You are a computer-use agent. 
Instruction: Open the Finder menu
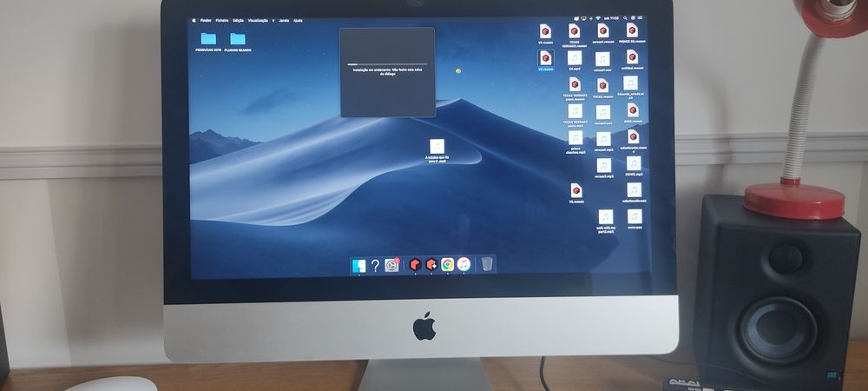(206, 21)
